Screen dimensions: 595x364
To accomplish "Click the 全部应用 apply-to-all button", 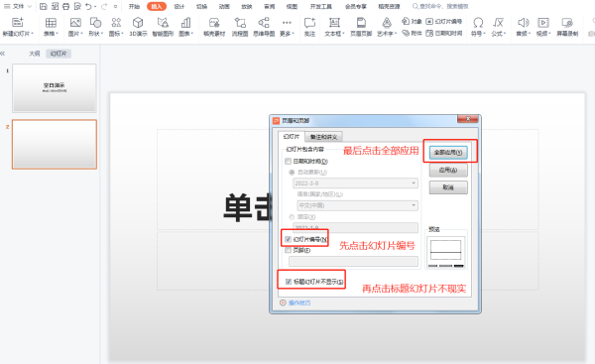I will click(x=448, y=152).
